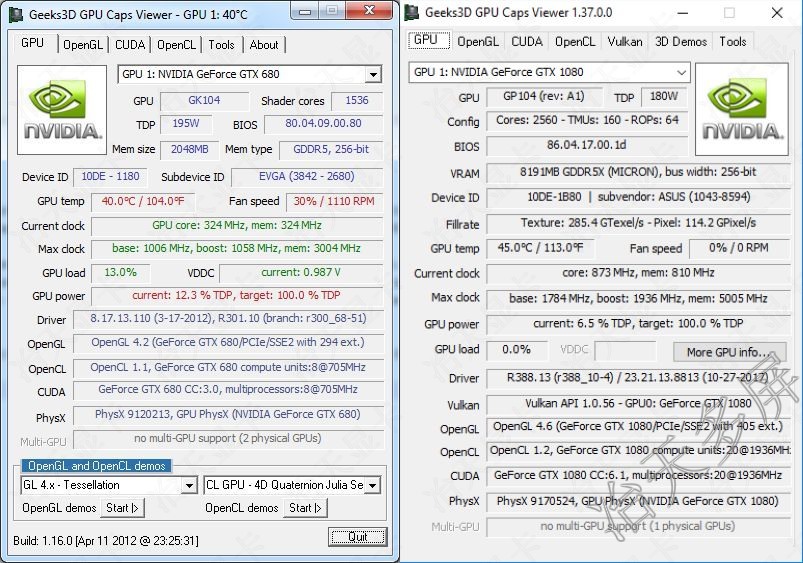Click the Cores: 2560 config field

click(587, 121)
